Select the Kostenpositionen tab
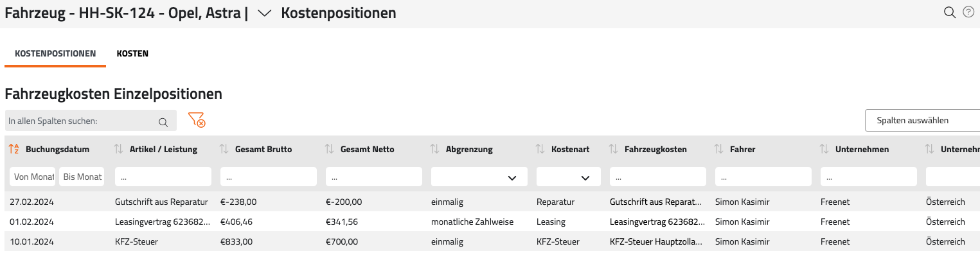The image size is (980, 253). pyautogui.click(x=55, y=53)
